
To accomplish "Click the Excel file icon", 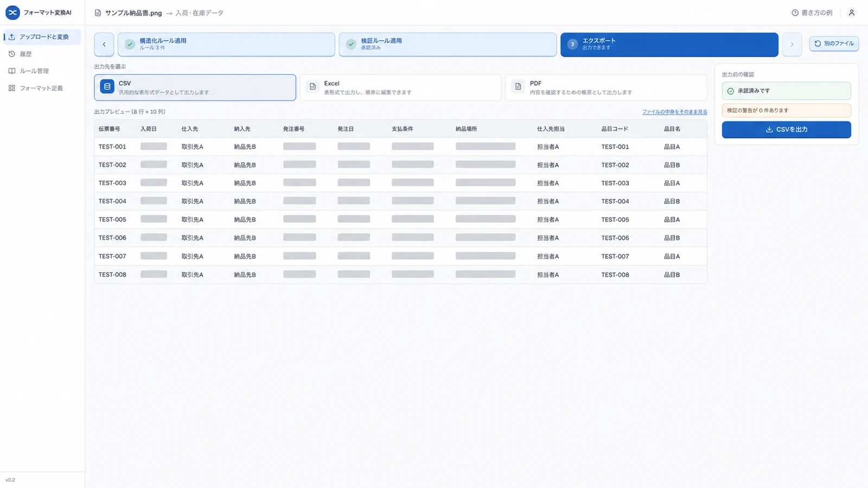I will click(x=312, y=87).
